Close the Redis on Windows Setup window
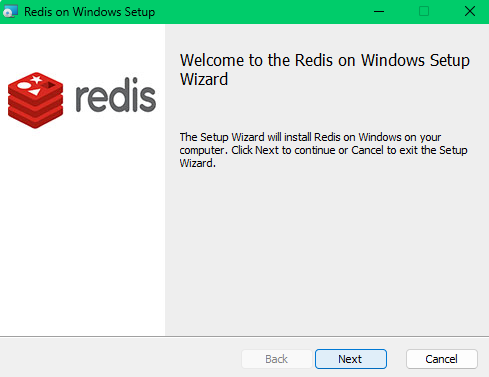The image size is (489, 377). point(470,12)
